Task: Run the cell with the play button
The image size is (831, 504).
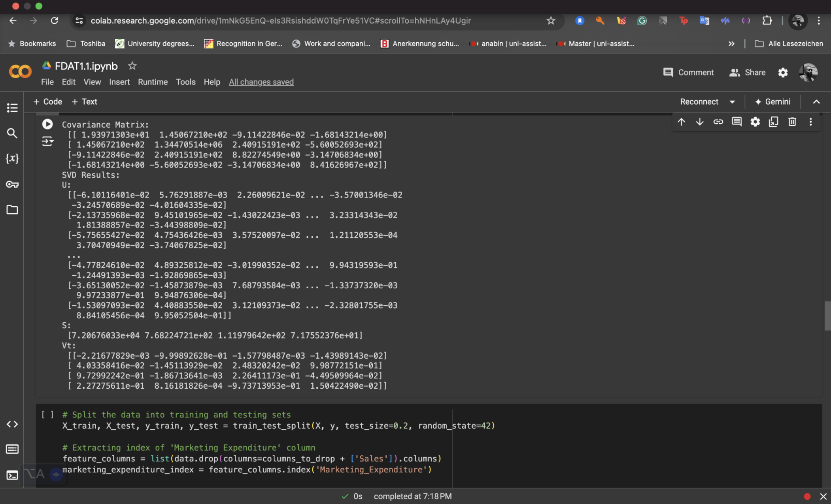Action: pyautogui.click(x=47, y=124)
